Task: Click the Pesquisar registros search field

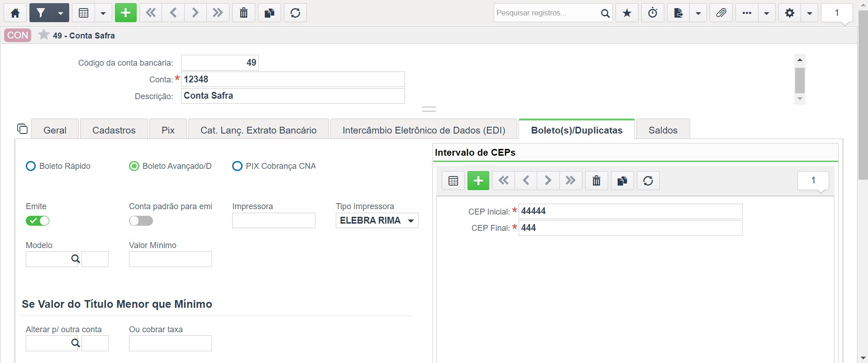Action: (x=546, y=13)
